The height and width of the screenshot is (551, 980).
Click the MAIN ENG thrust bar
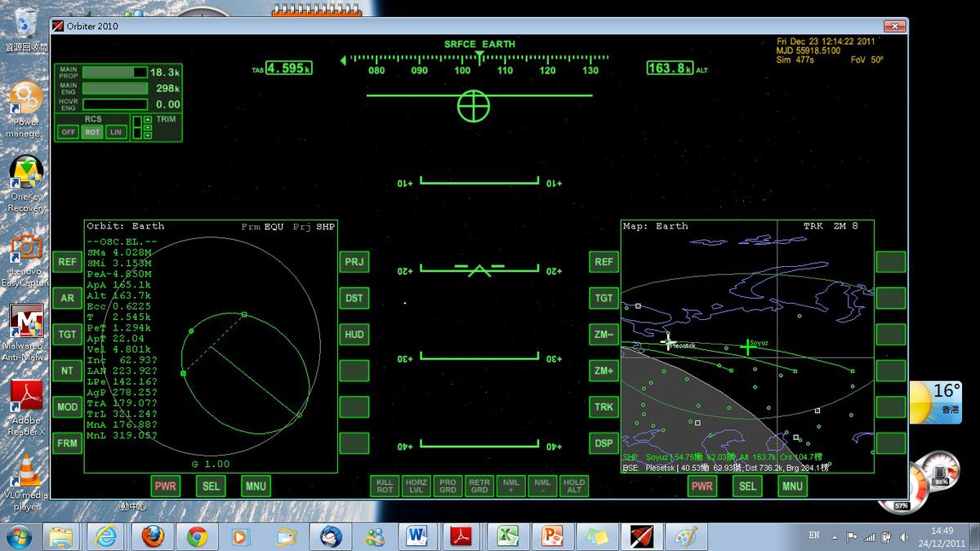point(115,88)
